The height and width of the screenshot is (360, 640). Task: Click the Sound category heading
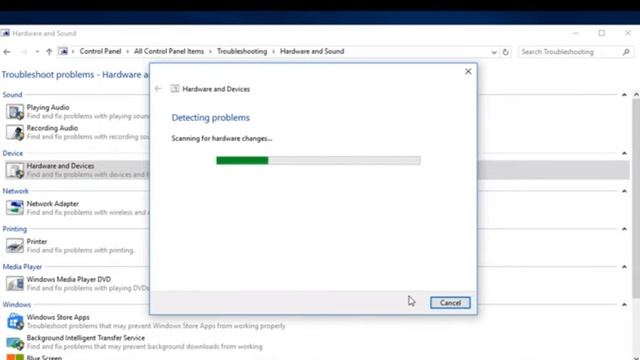[x=12, y=95]
